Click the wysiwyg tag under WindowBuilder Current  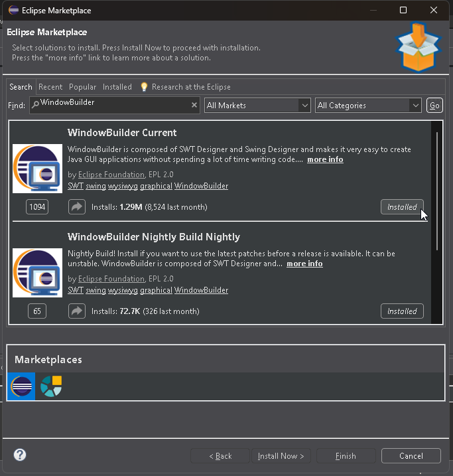[123, 186]
